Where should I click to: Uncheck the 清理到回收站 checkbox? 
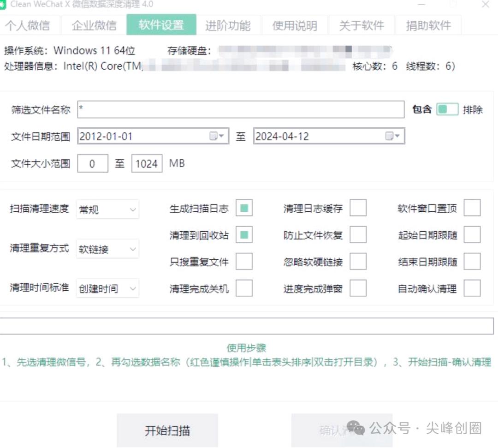point(244,235)
